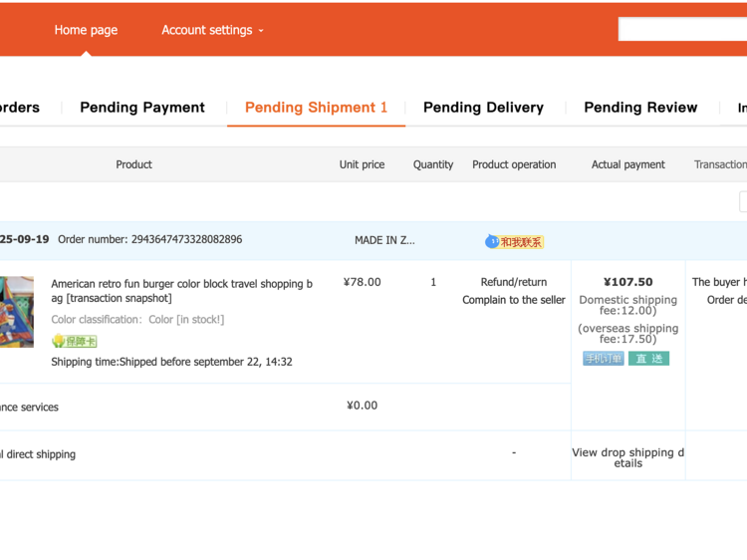Image resolution: width=747 pixels, height=560 pixels.
Task: Click the Product operation column header
Action: [514, 164]
